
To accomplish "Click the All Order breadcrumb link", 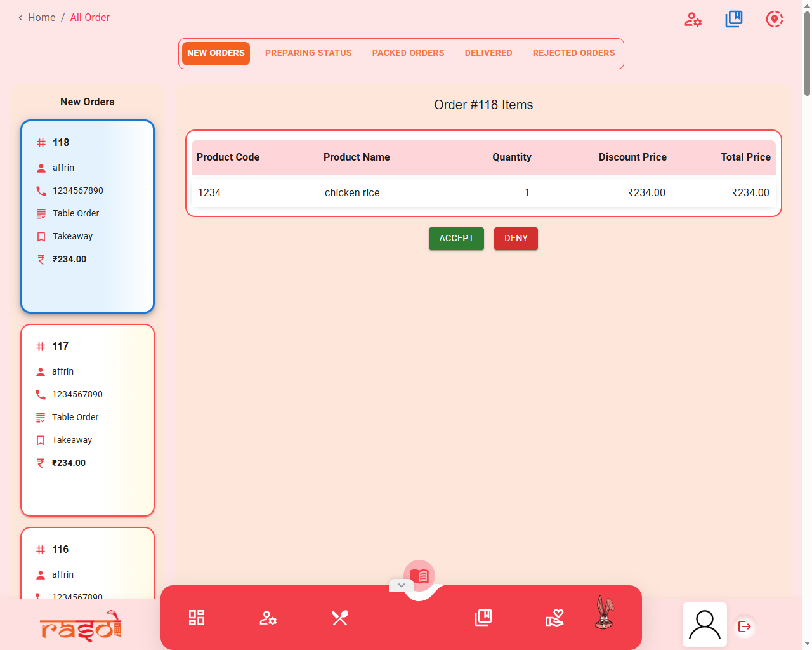I will tap(90, 18).
